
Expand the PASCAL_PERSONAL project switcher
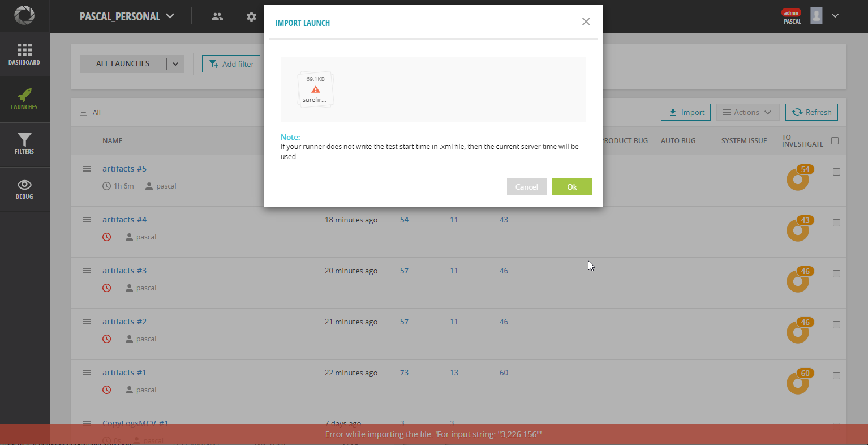pyautogui.click(x=127, y=16)
